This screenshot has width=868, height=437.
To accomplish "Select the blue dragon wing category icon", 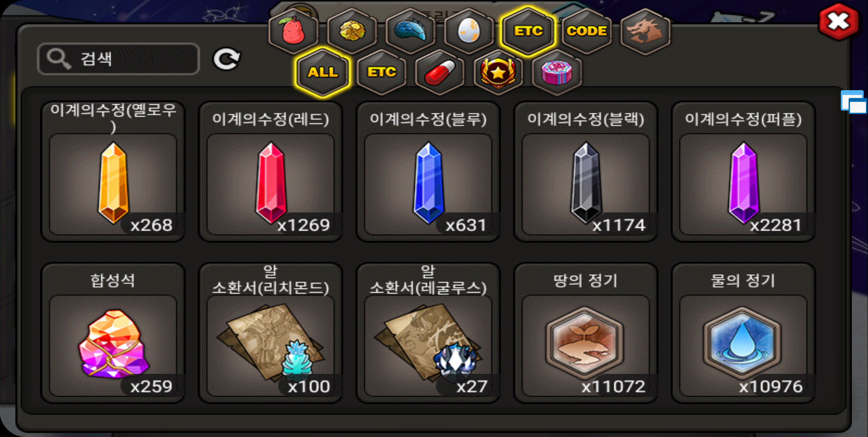I will pos(410,31).
